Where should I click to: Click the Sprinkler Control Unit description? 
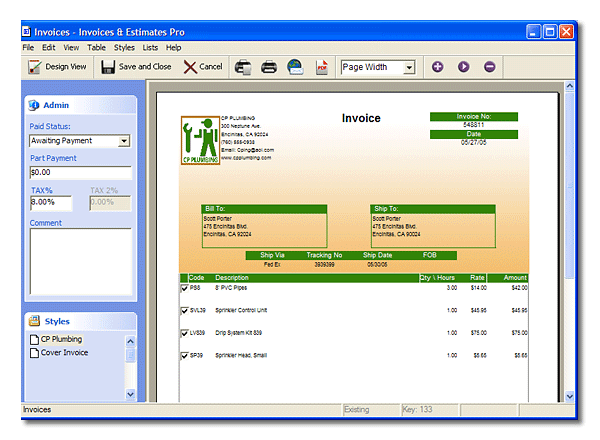pos(241,310)
